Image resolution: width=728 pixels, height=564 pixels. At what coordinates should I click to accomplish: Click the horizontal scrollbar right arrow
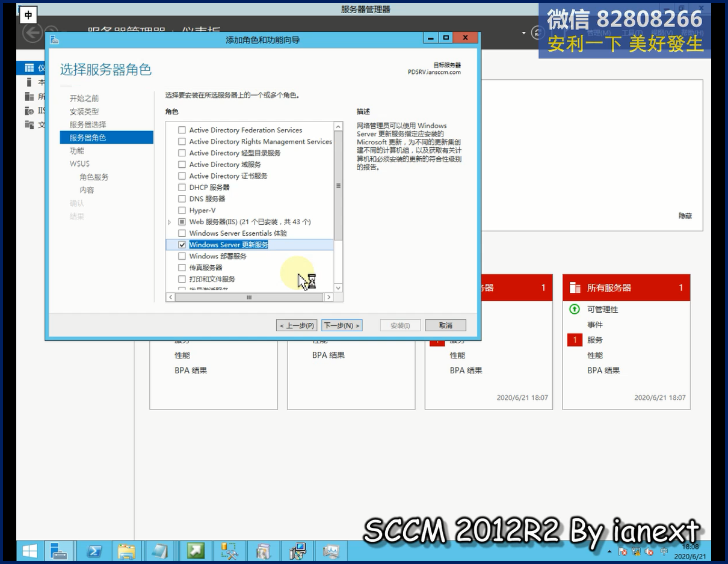pos(329,297)
